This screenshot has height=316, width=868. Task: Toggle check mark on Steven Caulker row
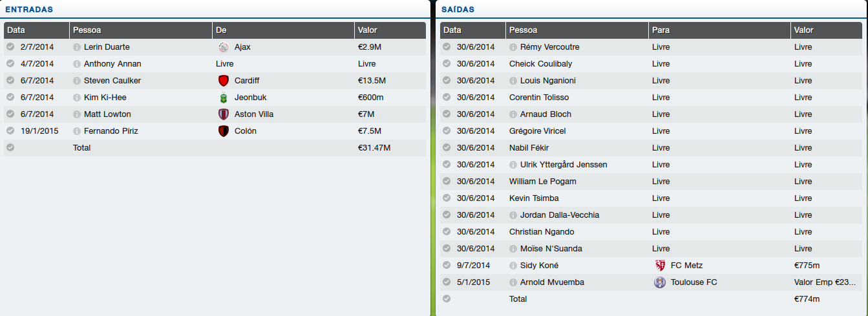point(10,81)
